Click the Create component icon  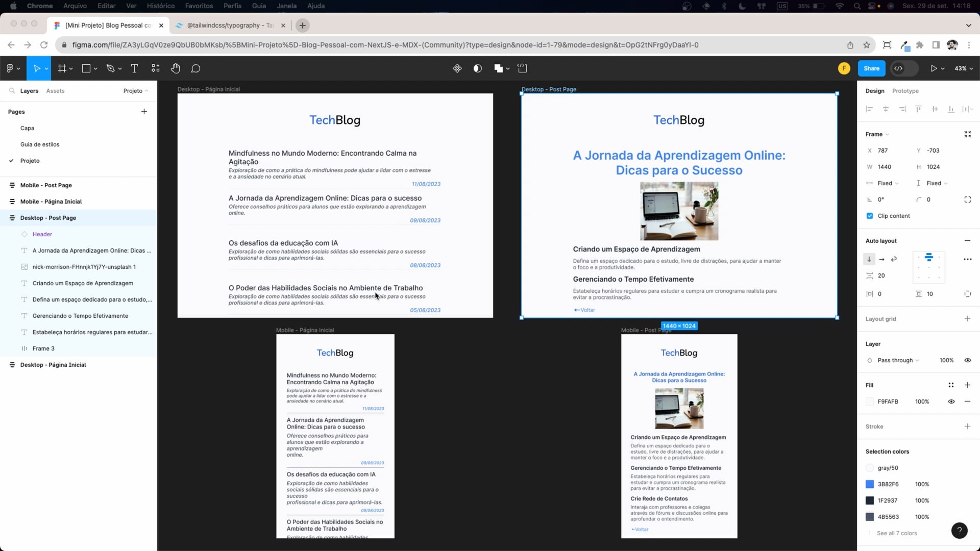pos(457,68)
